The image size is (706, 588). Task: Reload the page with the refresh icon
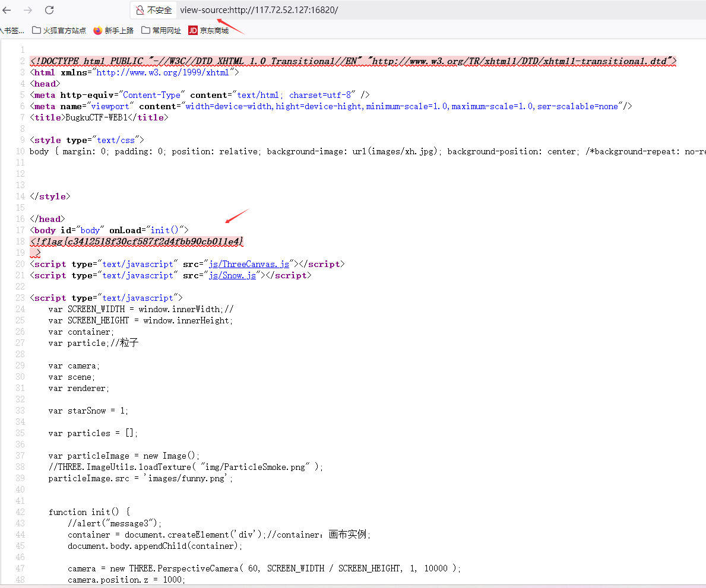[x=49, y=10]
